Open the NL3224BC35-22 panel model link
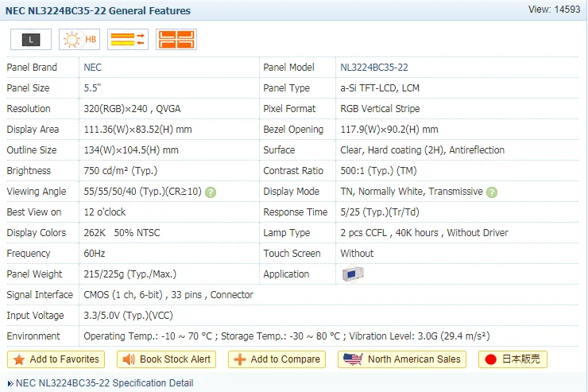 pos(374,68)
